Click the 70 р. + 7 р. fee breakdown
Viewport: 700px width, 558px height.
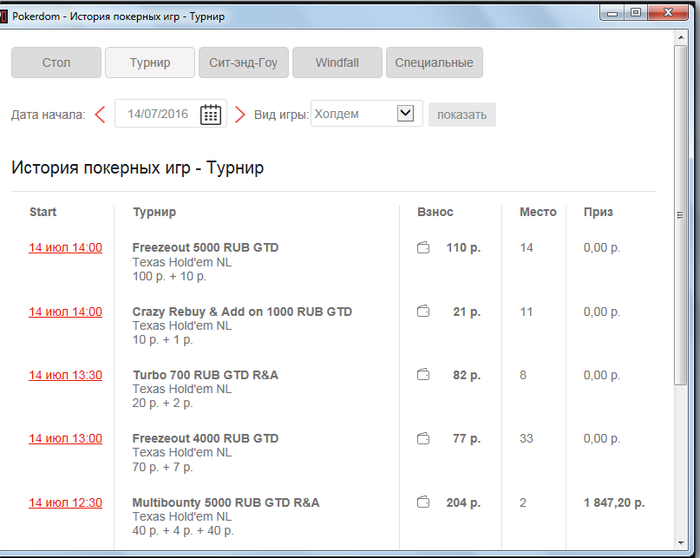[162, 467]
